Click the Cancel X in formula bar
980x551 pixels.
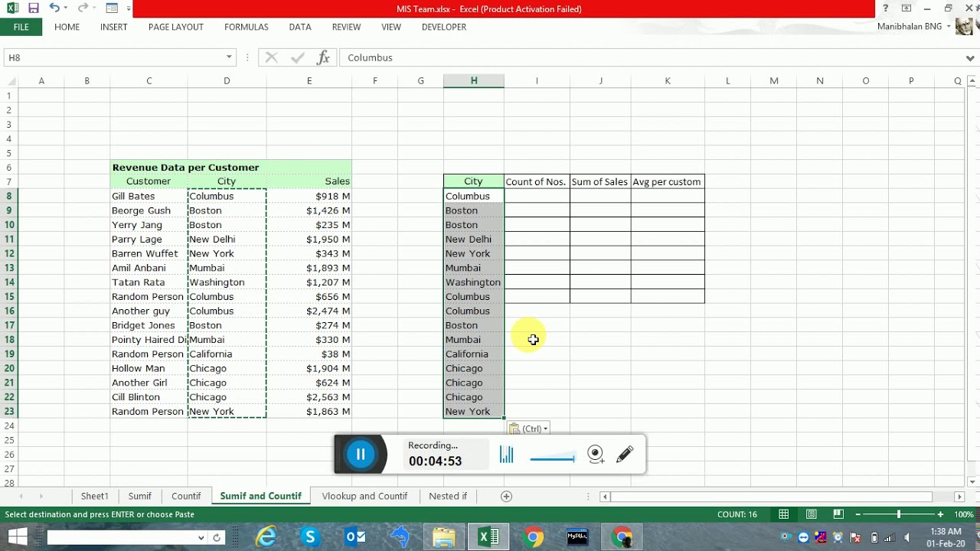pos(271,57)
